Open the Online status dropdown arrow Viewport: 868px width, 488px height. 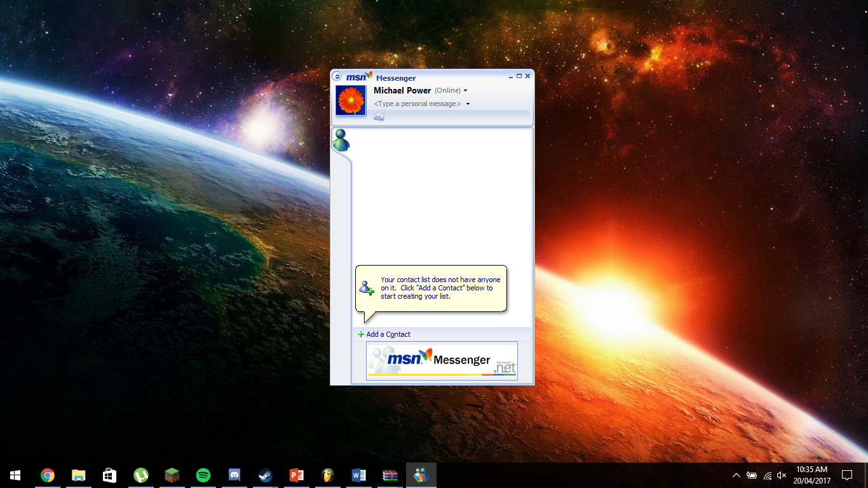[x=466, y=91]
